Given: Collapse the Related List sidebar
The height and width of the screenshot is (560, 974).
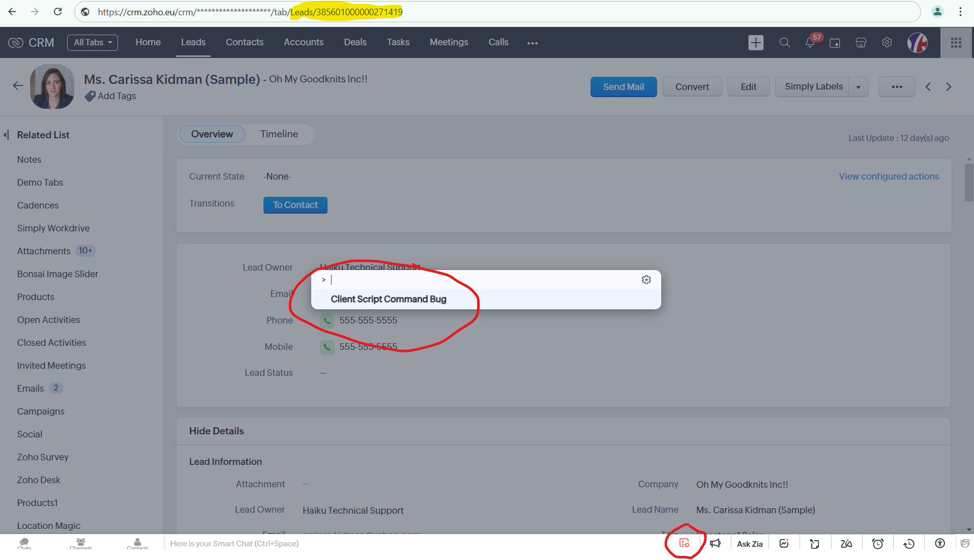Looking at the screenshot, I should point(6,135).
